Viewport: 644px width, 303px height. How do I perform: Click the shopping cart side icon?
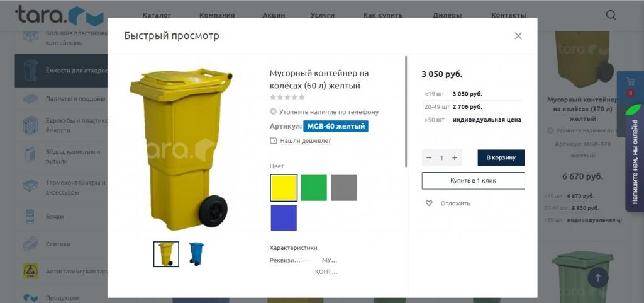[630, 83]
